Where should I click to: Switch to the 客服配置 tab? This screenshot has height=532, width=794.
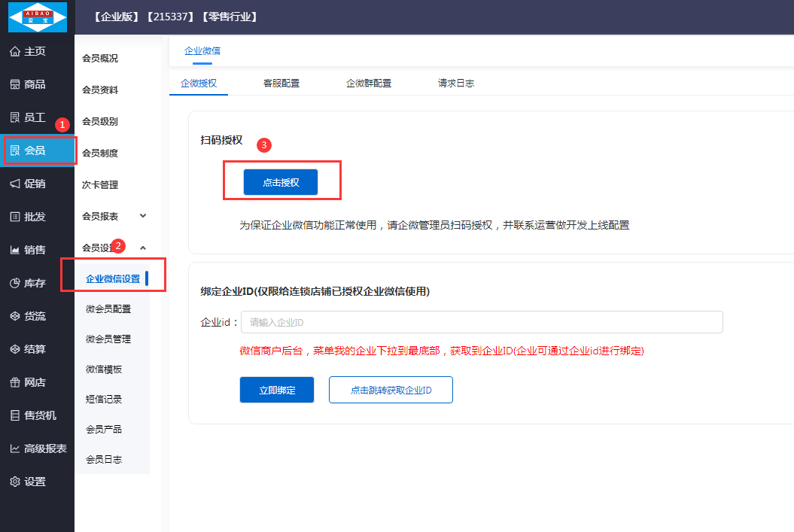coord(281,83)
